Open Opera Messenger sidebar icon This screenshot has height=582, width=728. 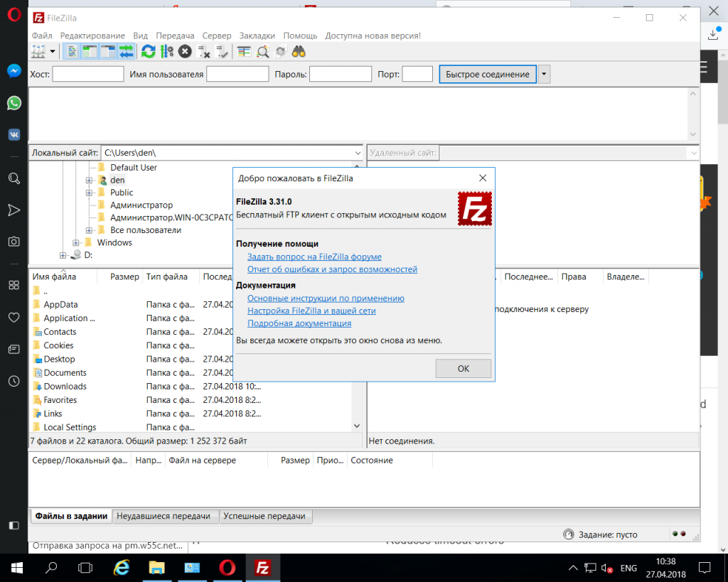pyautogui.click(x=14, y=71)
